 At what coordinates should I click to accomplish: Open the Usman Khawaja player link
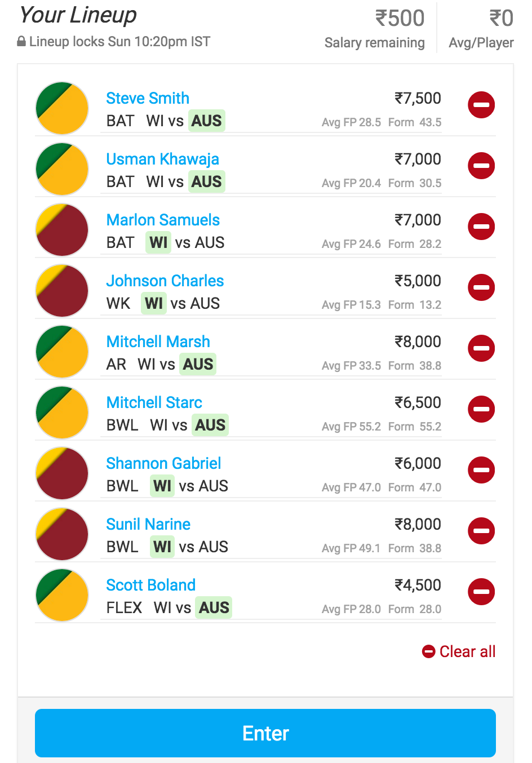point(162,159)
